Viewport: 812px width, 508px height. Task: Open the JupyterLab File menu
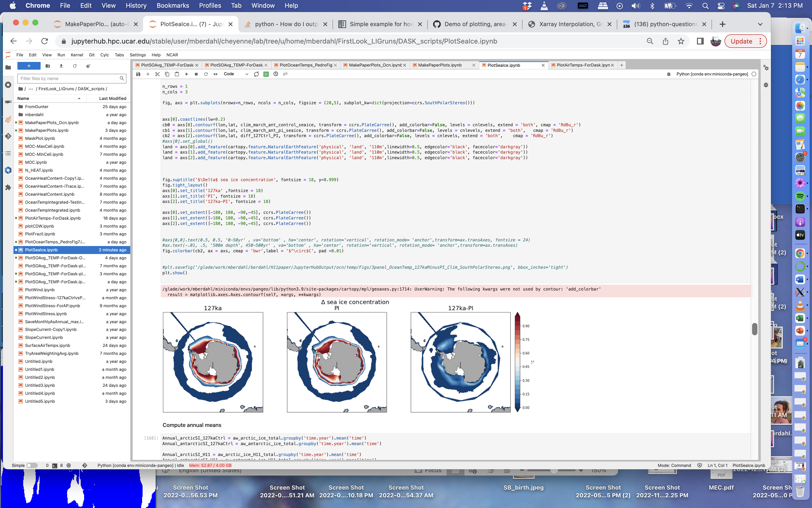[x=20, y=55]
